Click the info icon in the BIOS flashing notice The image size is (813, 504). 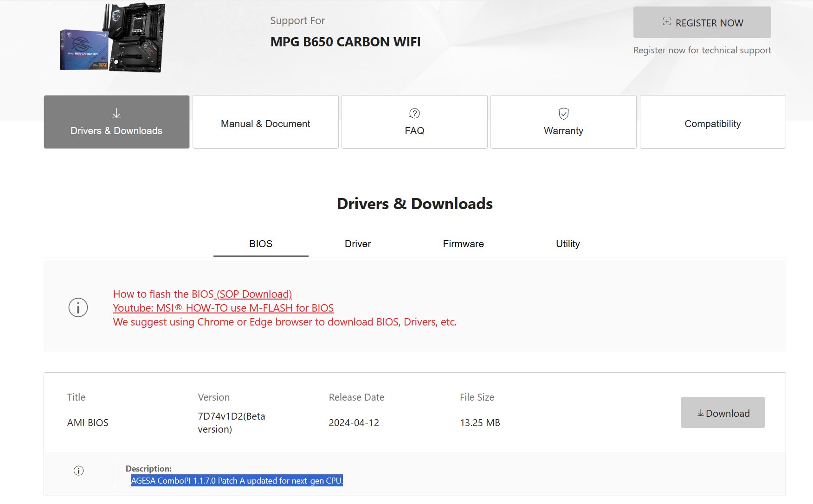pos(78,307)
